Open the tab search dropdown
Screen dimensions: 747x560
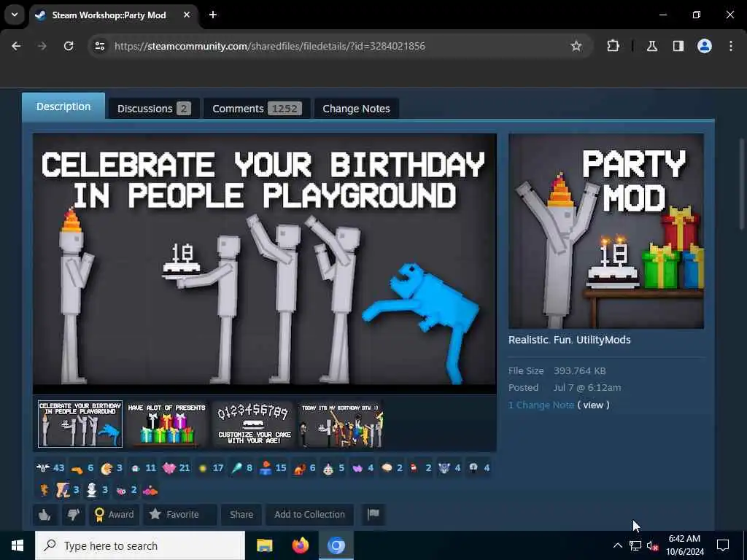coord(15,15)
